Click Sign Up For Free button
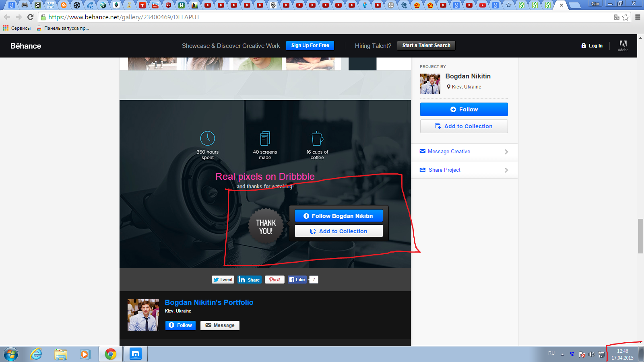The width and height of the screenshot is (644, 362). click(x=310, y=45)
